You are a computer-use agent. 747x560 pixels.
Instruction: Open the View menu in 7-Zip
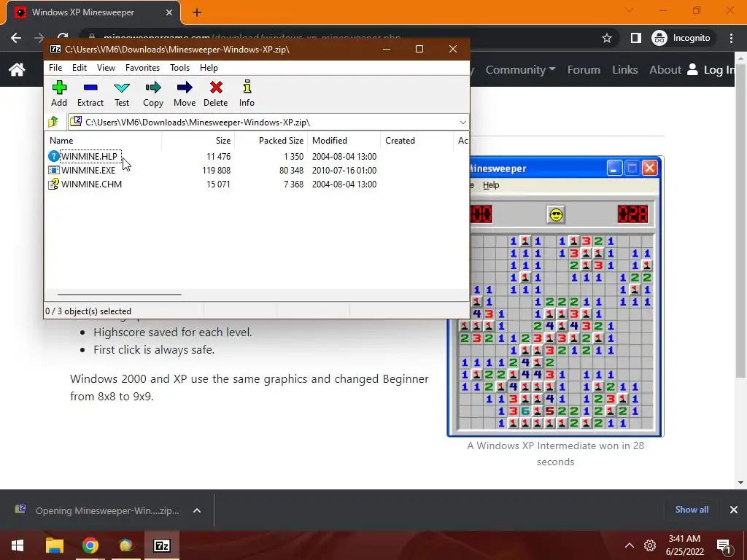pyautogui.click(x=106, y=68)
